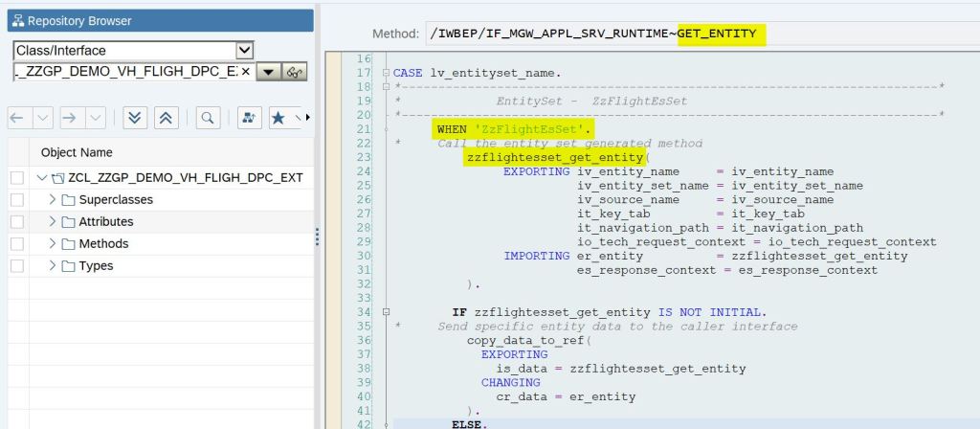This screenshot has height=429, width=980.
Task: Tick checkbox beside Methods row
Action: pos(17,244)
